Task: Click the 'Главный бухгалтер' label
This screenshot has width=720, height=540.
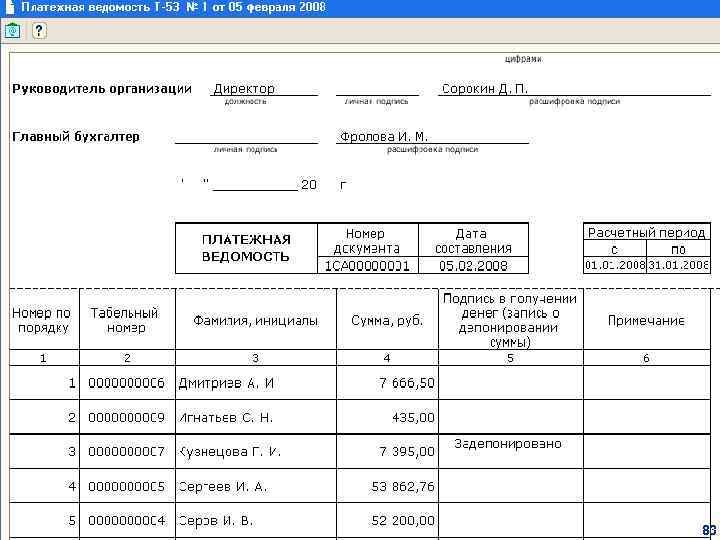Action: 76,136
